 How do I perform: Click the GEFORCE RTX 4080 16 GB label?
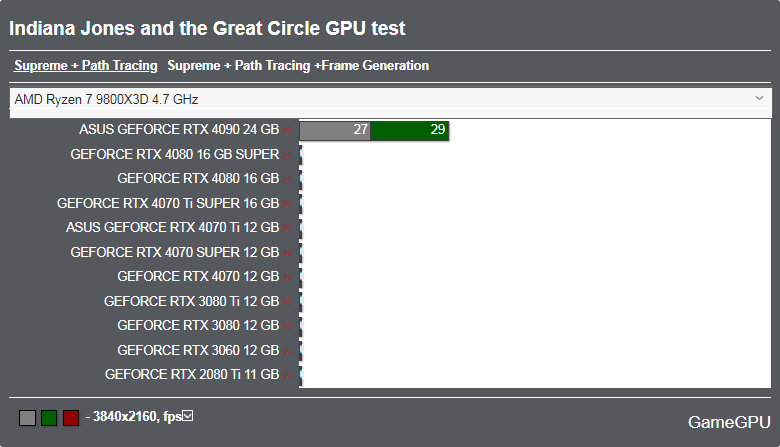198,178
